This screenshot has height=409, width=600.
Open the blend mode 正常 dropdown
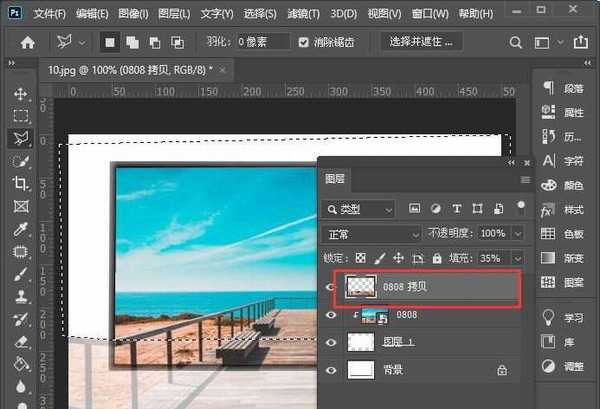373,233
